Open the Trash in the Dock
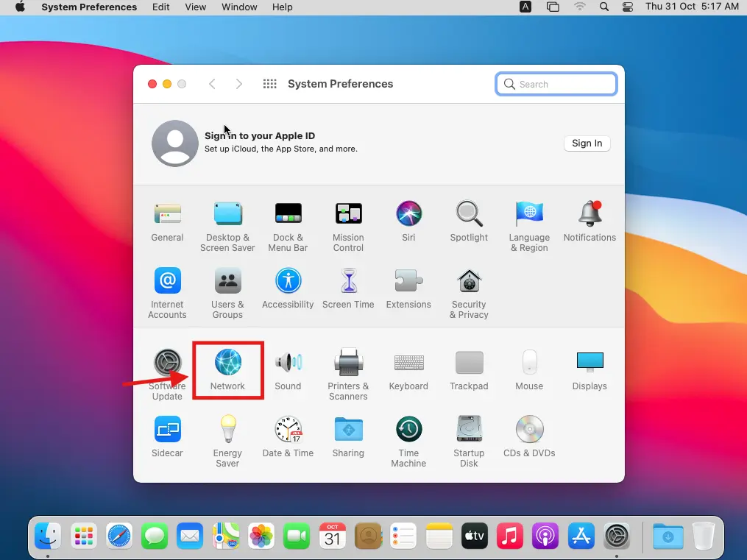Viewport: 747px width, 560px height. [704, 536]
